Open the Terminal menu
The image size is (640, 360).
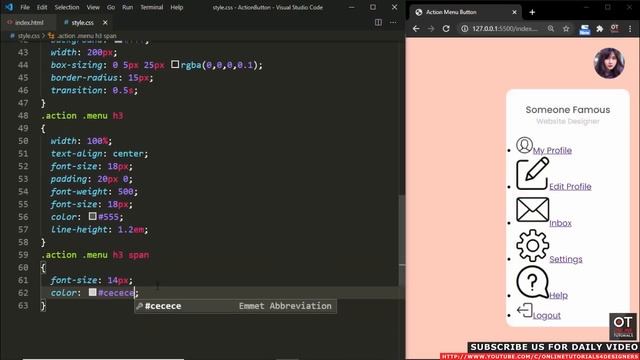(151, 7)
